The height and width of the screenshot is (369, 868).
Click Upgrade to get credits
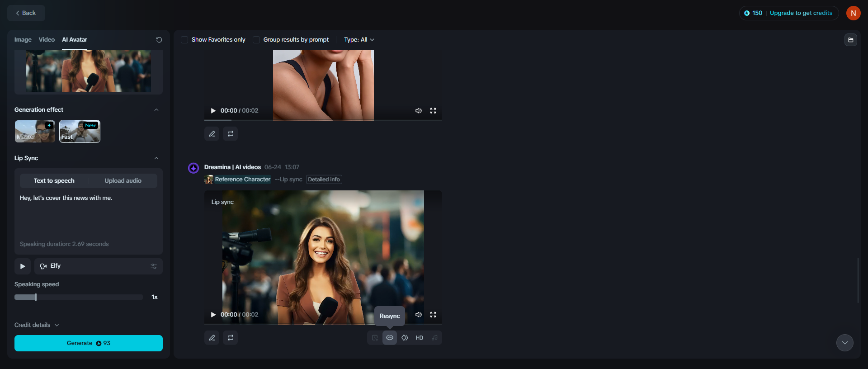pos(801,13)
